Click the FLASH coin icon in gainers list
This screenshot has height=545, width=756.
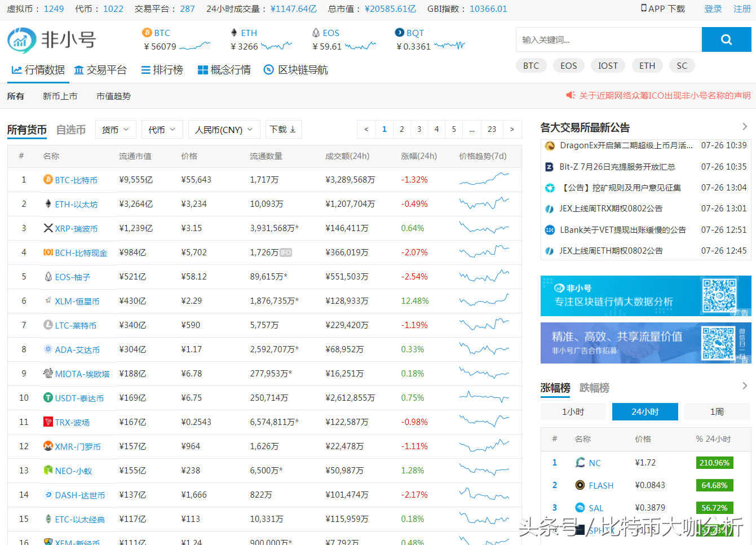coord(580,485)
